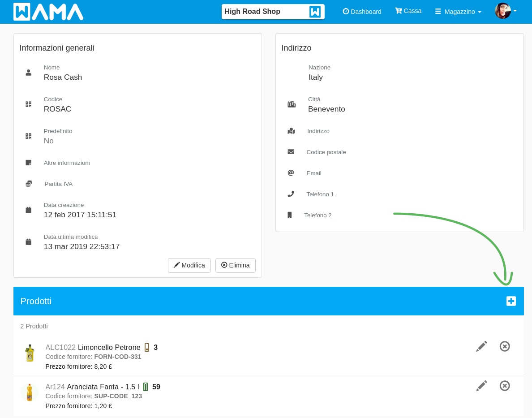Click the city icon beside Città
This screenshot has width=532, height=418.
pyautogui.click(x=292, y=104)
